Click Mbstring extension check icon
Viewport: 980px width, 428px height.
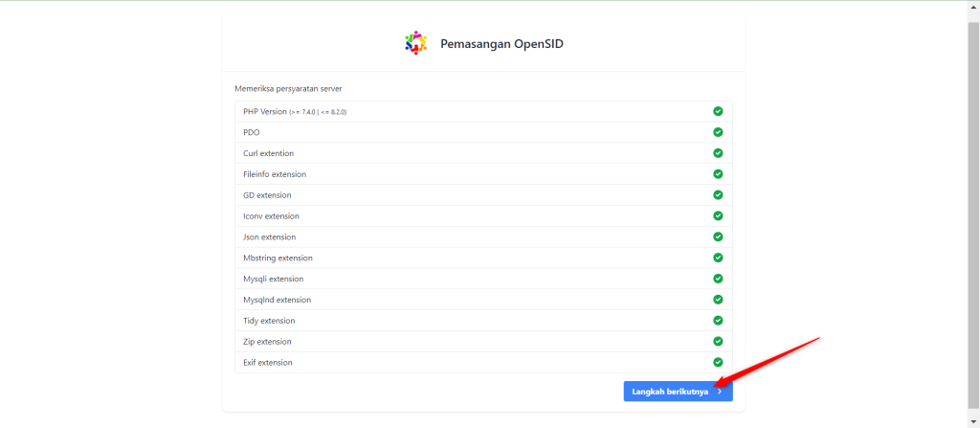pos(718,258)
